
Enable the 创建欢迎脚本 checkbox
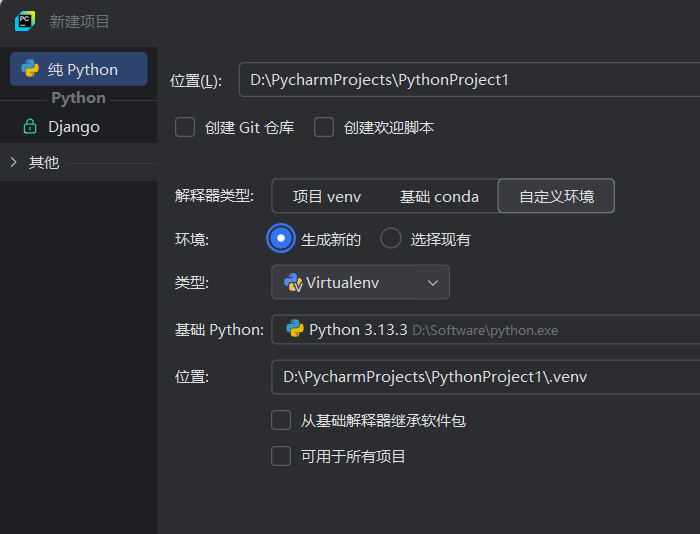pos(324,127)
